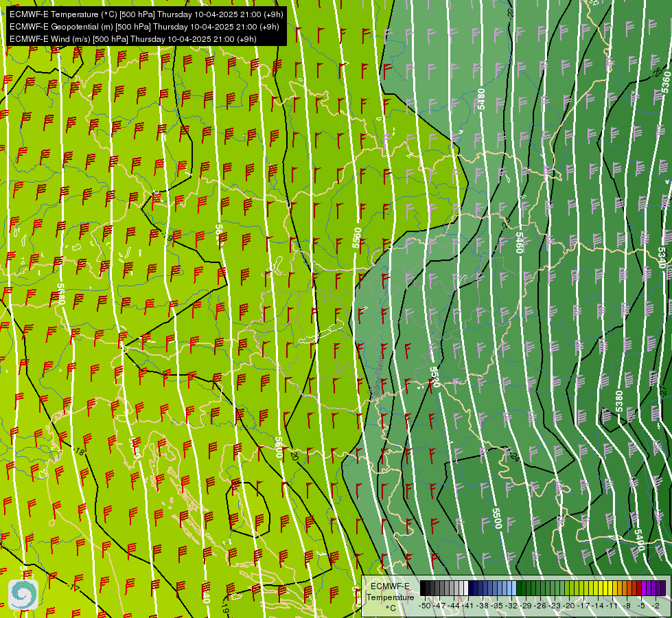Click the legend tick label -5
Viewport: 672px width, 618px height.
click(641, 606)
